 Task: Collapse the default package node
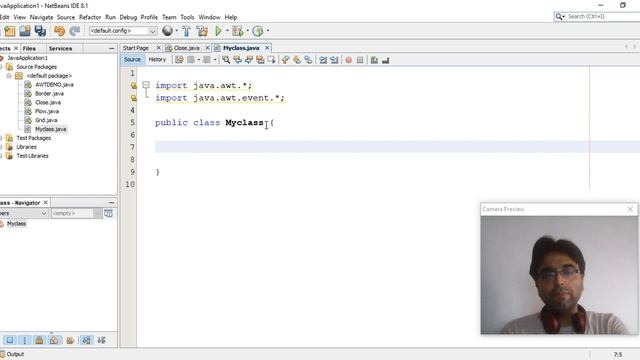pos(9,76)
